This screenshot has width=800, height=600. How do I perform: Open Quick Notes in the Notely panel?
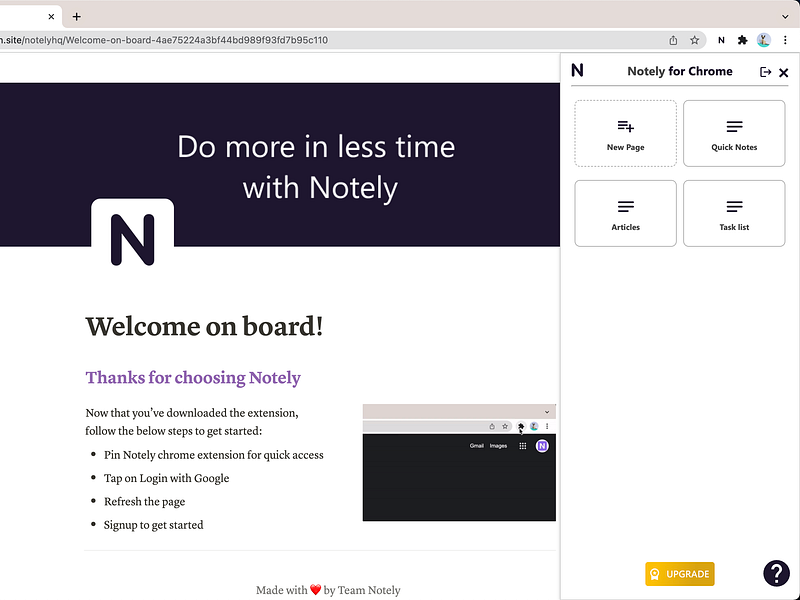tap(734, 133)
